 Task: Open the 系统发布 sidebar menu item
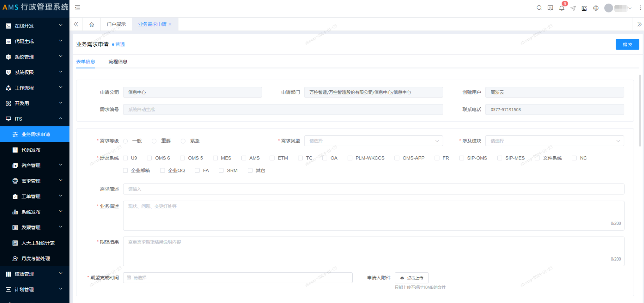pos(35,212)
